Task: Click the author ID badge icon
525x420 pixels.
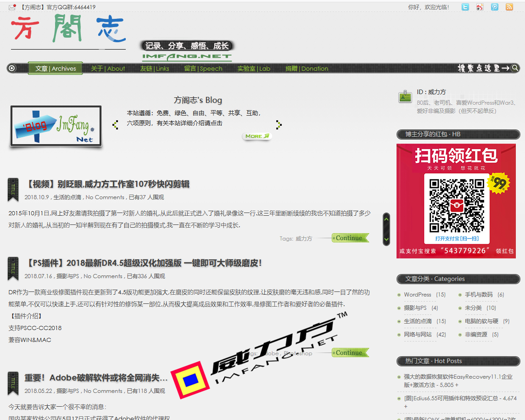Action: pos(405,96)
